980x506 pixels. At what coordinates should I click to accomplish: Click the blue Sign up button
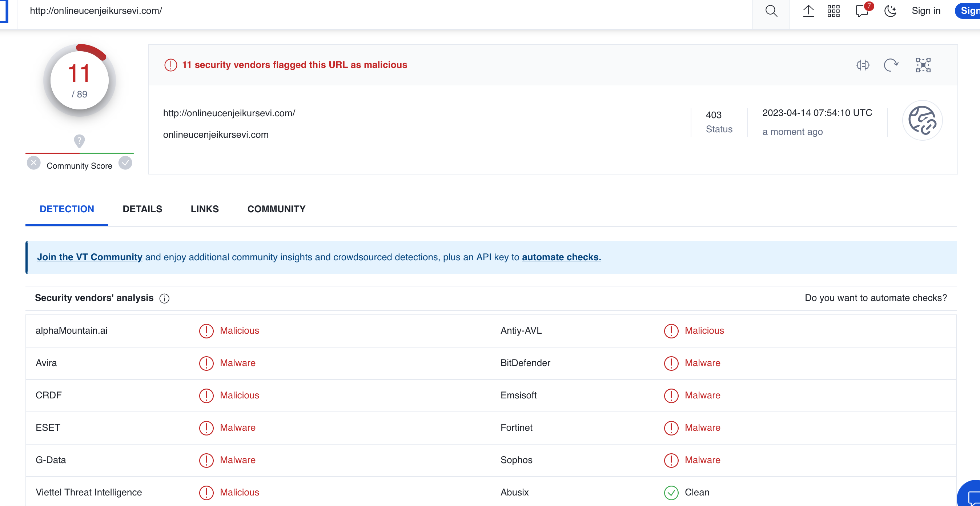click(968, 11)
